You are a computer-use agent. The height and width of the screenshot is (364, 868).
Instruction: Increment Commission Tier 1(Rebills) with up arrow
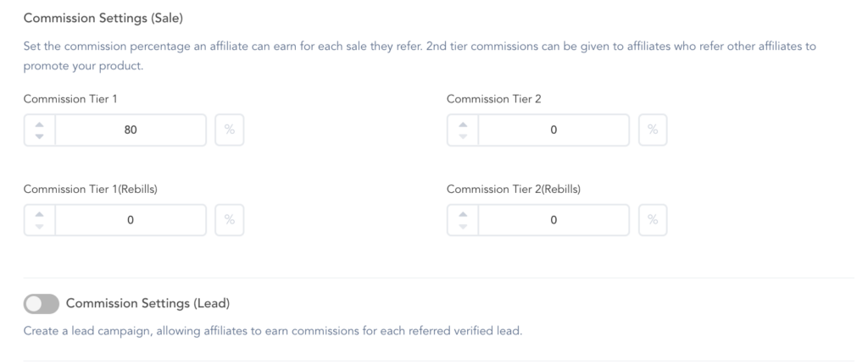tap(40, 214)
